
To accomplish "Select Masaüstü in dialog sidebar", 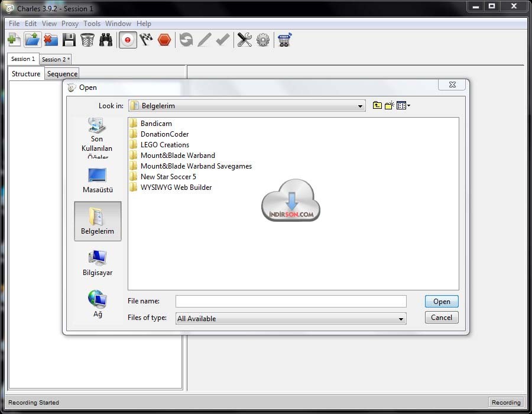I will (x=98, y=180).
